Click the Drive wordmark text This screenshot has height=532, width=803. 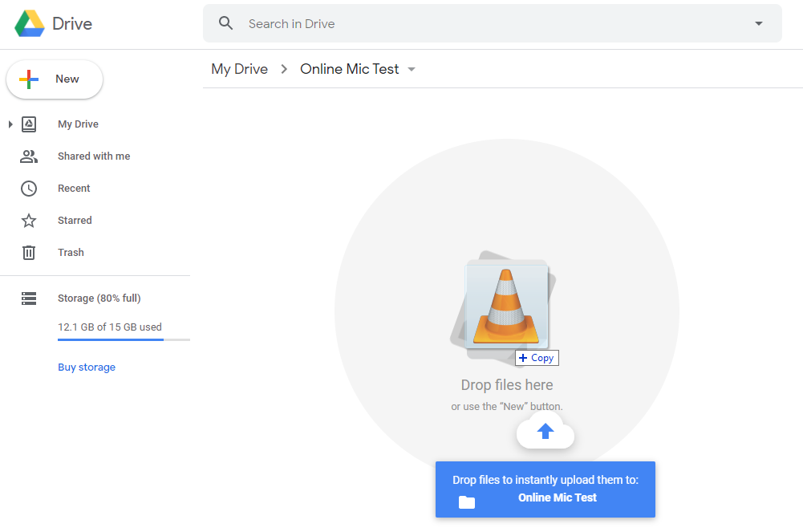pos(72,23)
